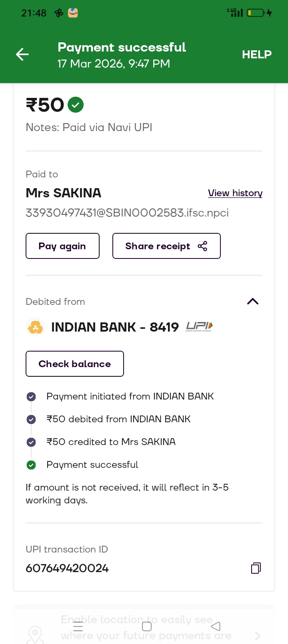
Task: Open the enable location chevron arrow
Action: click(x=258, y=635)
